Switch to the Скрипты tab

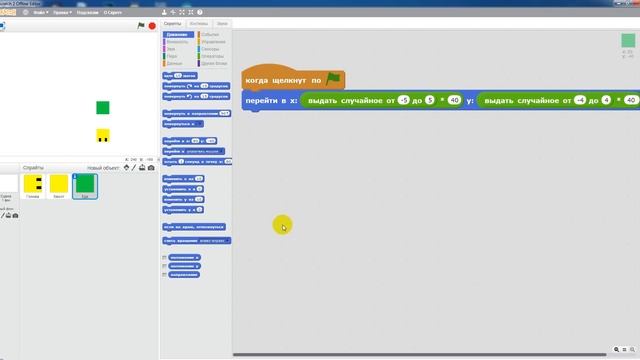pyautogui.click(x=172, y=24)
